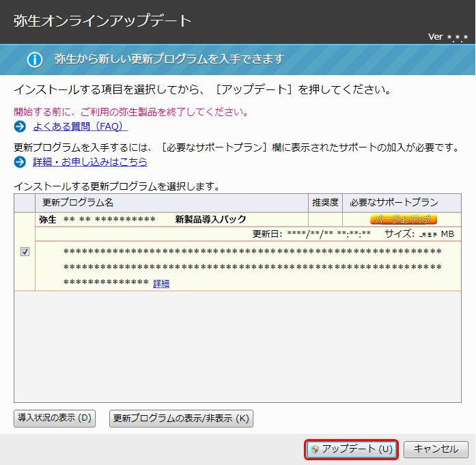
Task: Click the 更新プログラム名 column header
Action: pyautogui.click(x=171, y=202)
